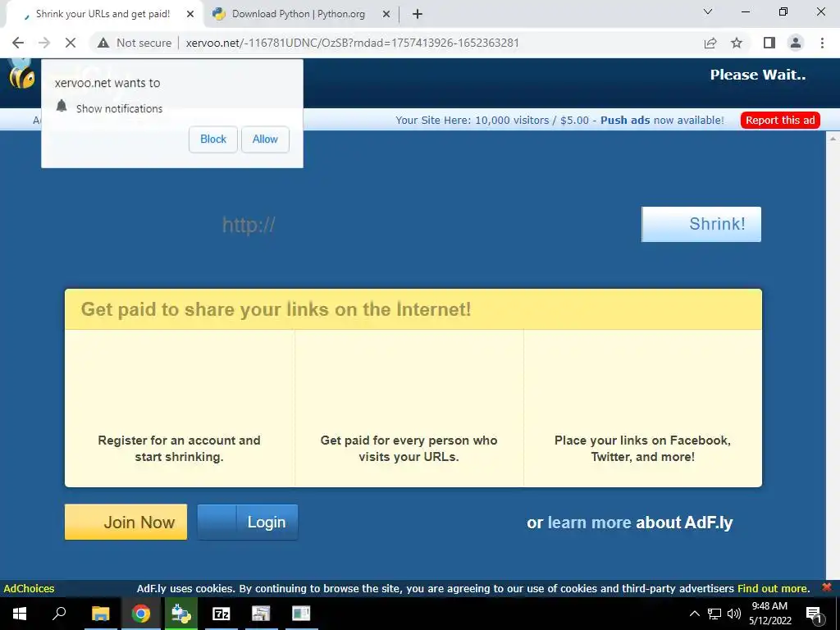This screenshot has width=840, height=630.
Task: Open the learn more link about AdF.ly
Action: click(589, 523)
